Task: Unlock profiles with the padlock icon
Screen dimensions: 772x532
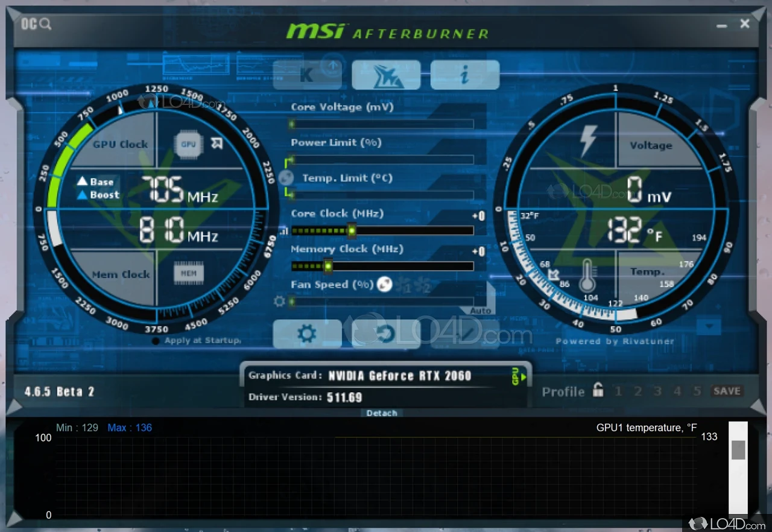Action: 598,390
